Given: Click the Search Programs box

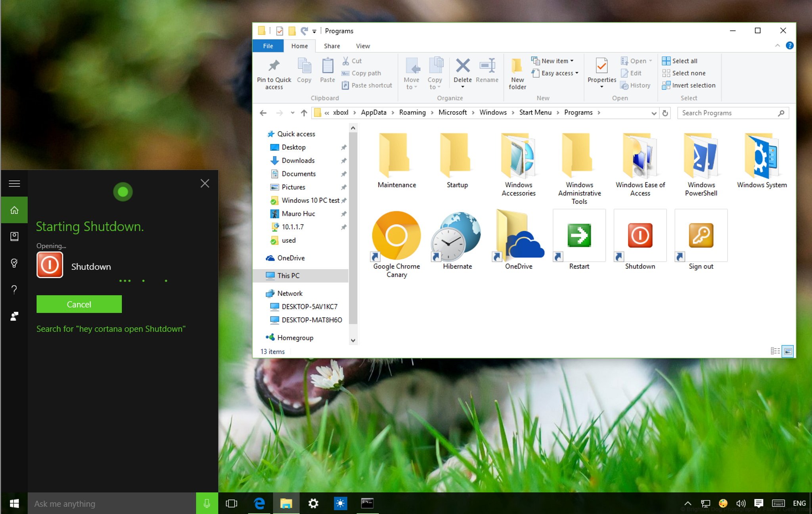Looking at the screenshot, I should point(733,113).
